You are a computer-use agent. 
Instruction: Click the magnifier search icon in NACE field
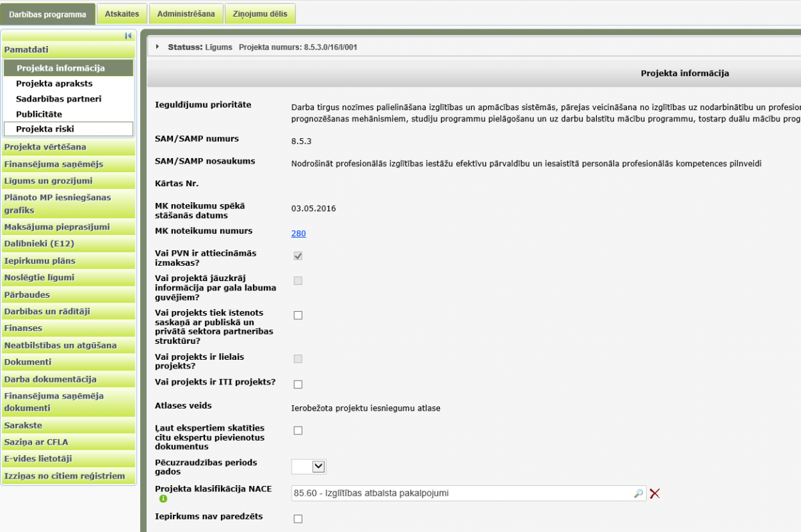point(638,493)
